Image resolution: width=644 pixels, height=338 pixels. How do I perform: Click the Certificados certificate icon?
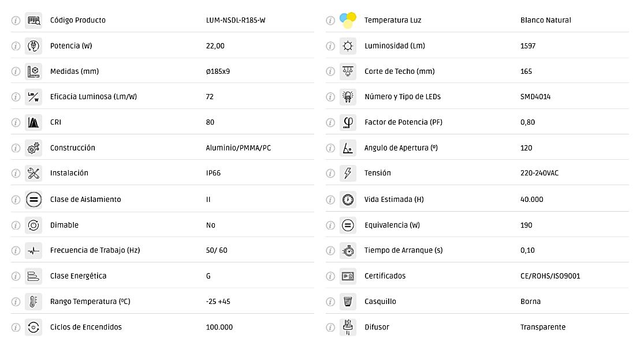(x=348, y=276)
